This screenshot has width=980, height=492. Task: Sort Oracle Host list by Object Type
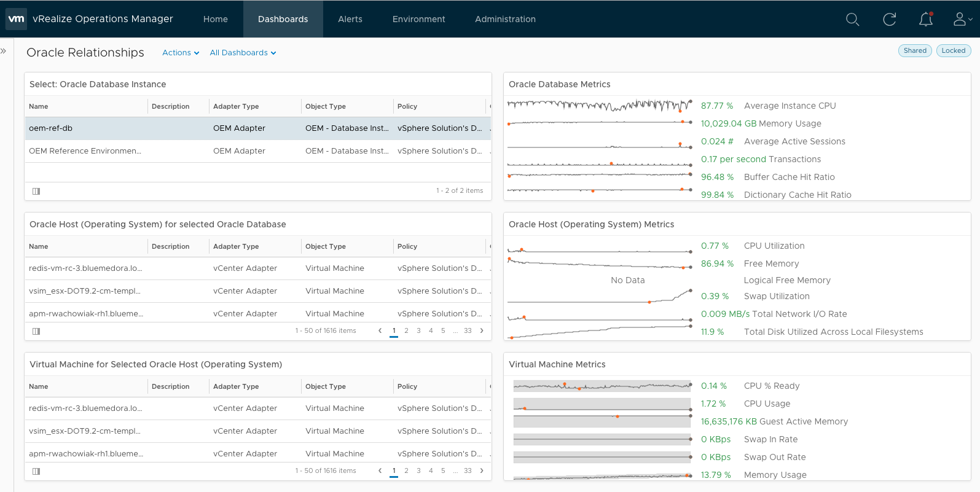click(326, 246)
